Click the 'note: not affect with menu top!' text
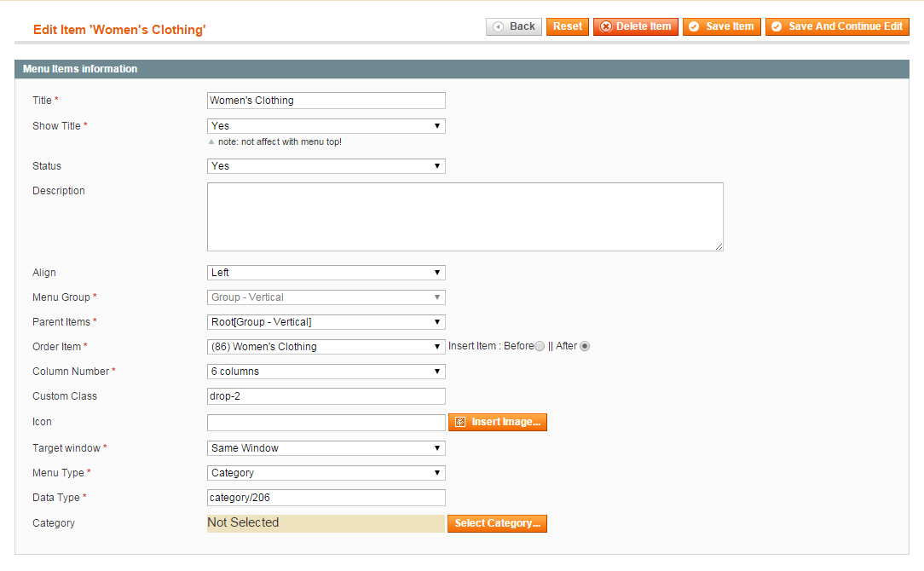 point(280,142)
